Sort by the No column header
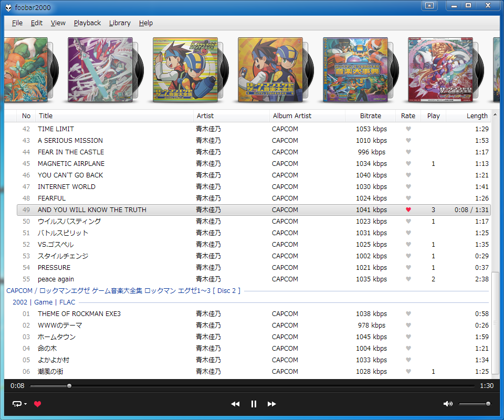 [26, 116]
